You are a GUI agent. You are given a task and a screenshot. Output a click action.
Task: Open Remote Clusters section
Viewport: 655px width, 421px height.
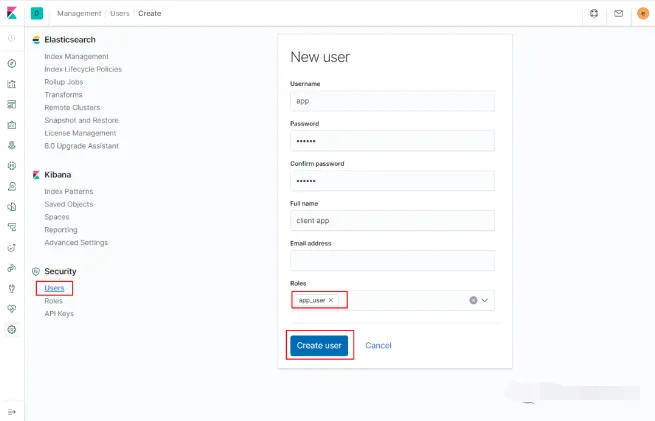click(72, 108)
